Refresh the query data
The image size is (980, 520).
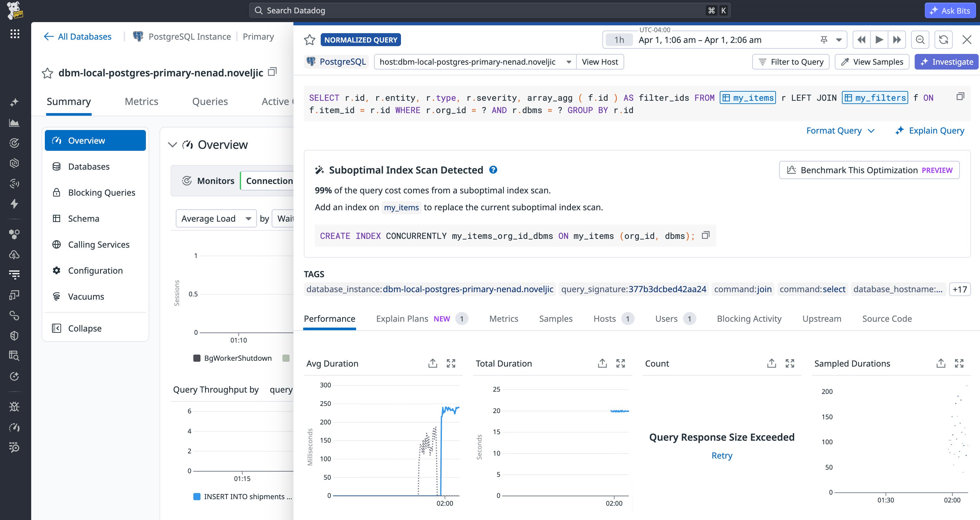point(943,39)
